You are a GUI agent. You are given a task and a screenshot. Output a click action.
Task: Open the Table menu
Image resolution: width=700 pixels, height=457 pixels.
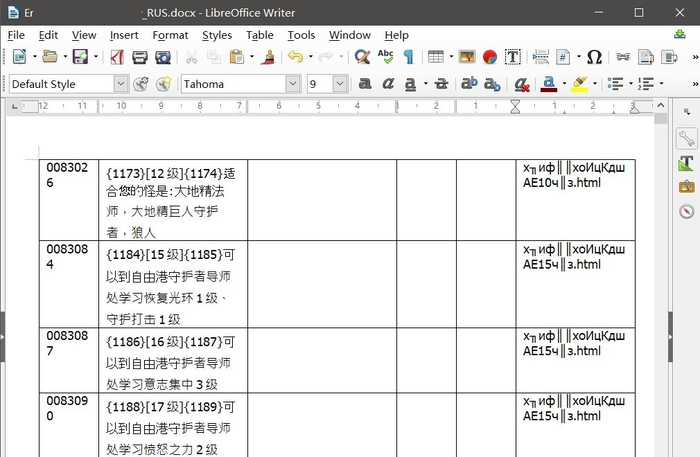click(x=259, y=35)
